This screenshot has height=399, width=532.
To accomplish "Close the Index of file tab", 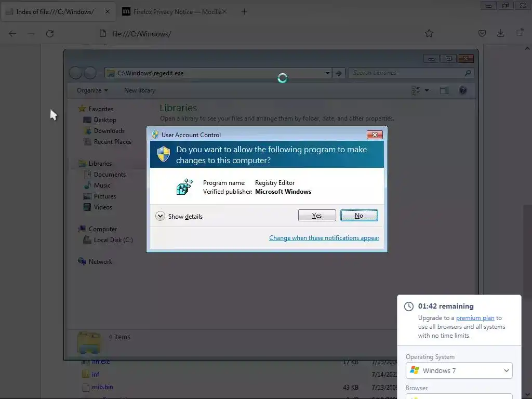I will 107,11.
